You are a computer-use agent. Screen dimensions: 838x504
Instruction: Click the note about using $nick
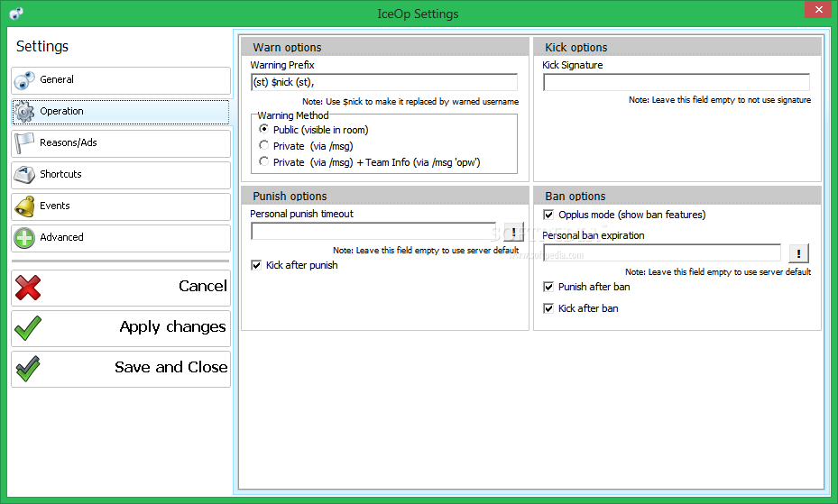pyautogui.click(x=410, y=102)
